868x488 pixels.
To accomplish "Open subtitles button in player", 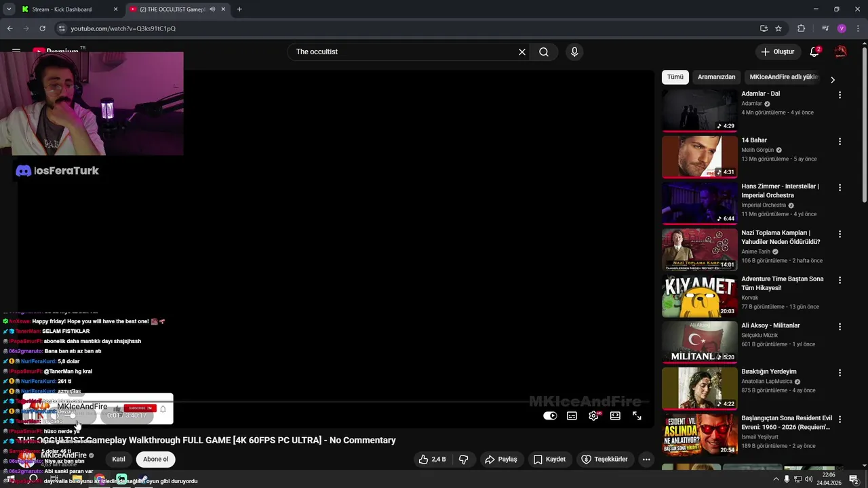I will pos(572,415).
